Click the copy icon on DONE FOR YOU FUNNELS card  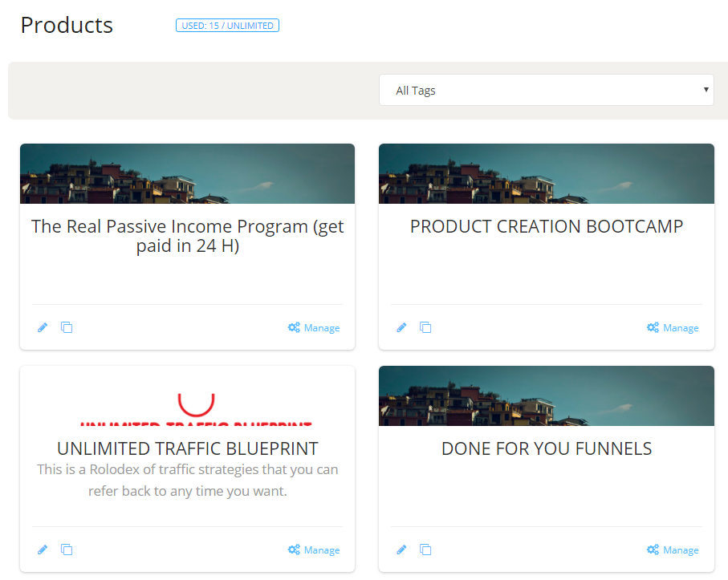[x=425, y=550]
